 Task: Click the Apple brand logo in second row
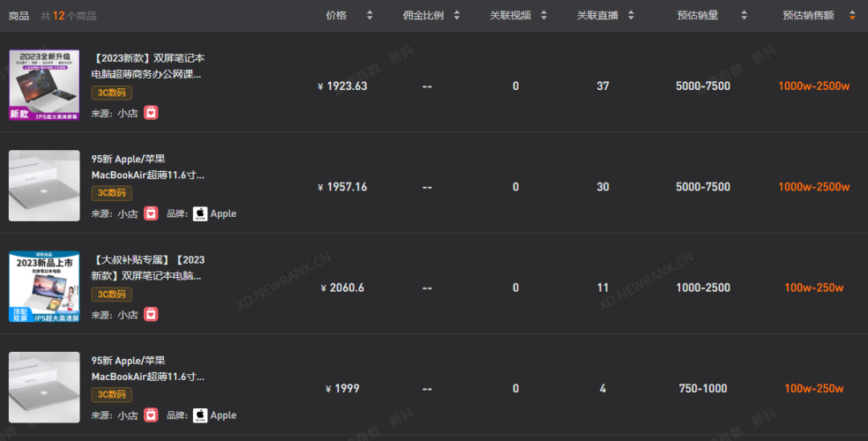tap(200, 214)
